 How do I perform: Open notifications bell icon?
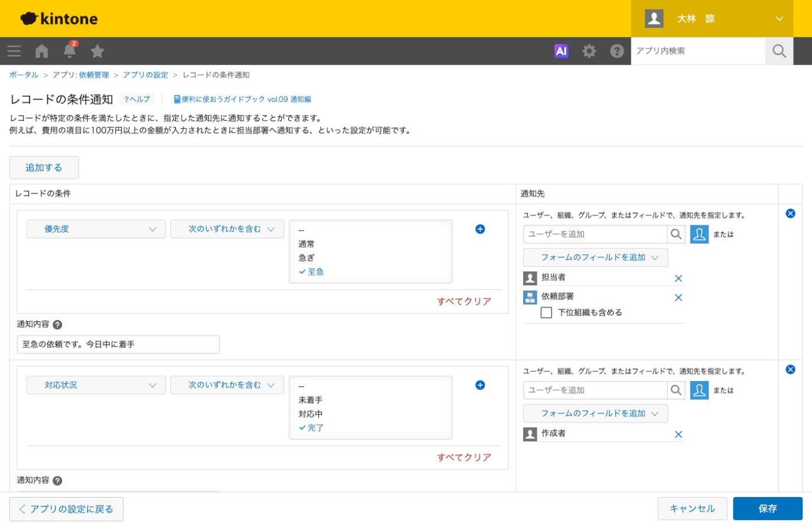(x=70, y=50)
